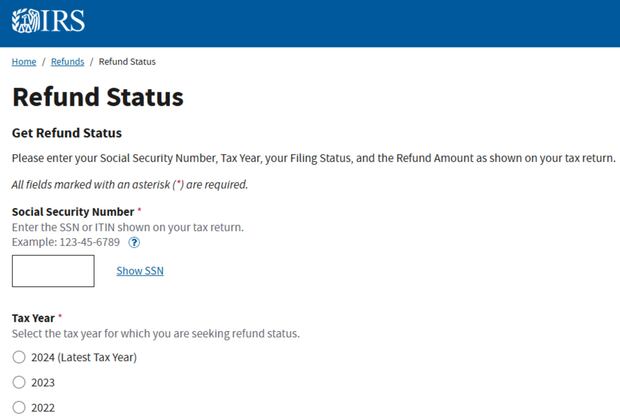
Task: Open the Refunds breadcrumb link
Action: 68,62
